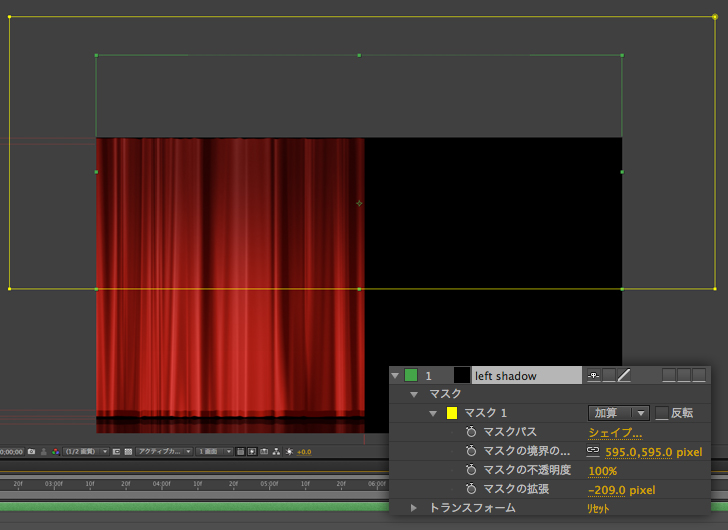Click the reset exposure icon
Image resolution: width=728 pixels, height=530 pixels.
290,452
